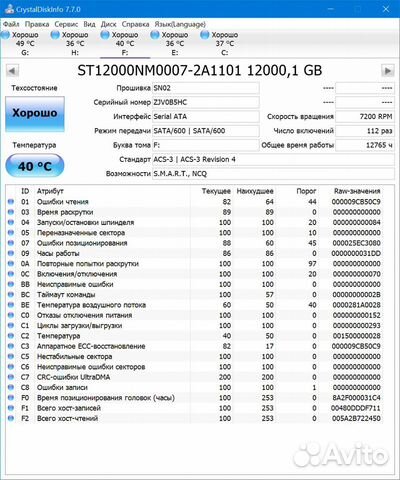Open the Файл menu

(x=11, y=24)
